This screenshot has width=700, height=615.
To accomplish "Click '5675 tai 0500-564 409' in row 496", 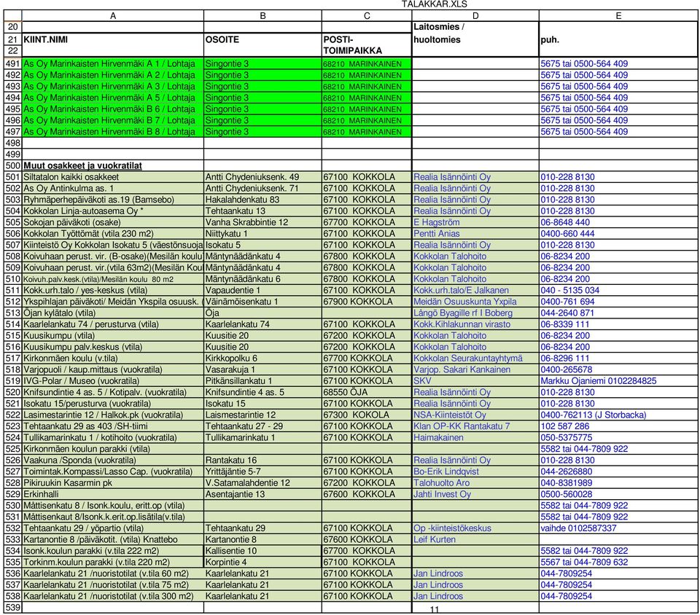I will [x=618, y=120].
